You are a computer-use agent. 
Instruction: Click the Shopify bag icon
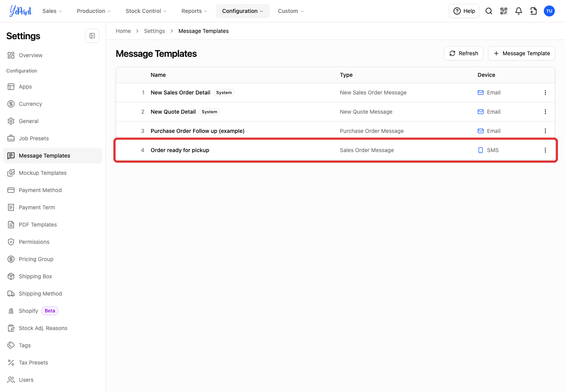coord(11,311)
